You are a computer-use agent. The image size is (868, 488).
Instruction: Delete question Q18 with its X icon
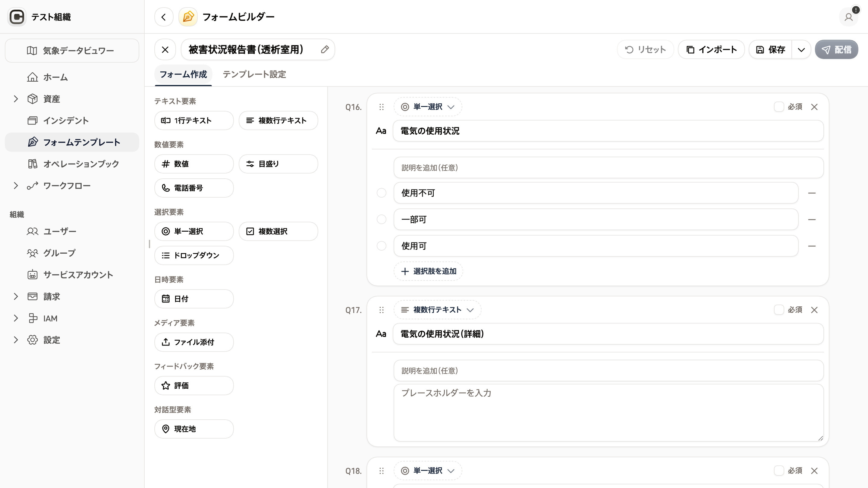814,471
